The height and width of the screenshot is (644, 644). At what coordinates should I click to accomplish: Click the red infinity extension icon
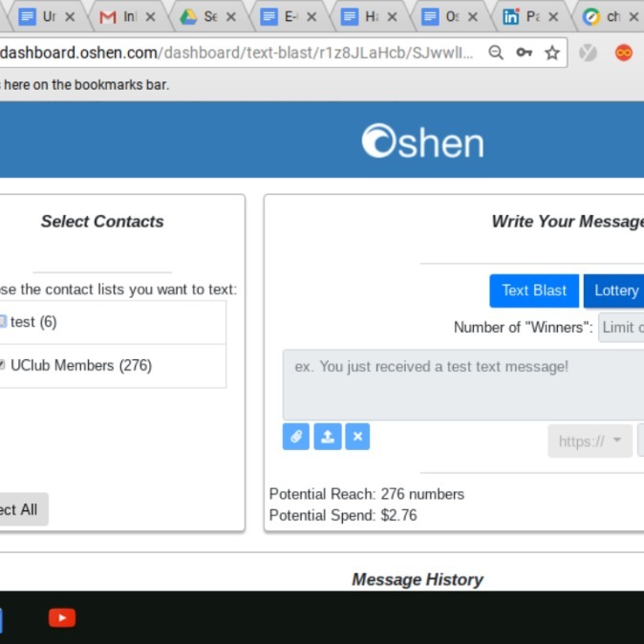(624, 53)
